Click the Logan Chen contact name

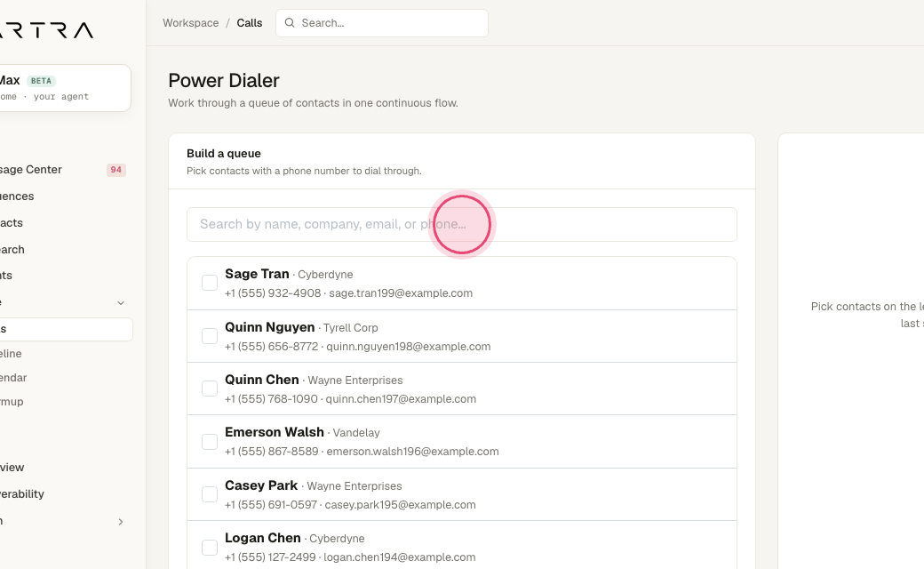[x=263, y=538]
